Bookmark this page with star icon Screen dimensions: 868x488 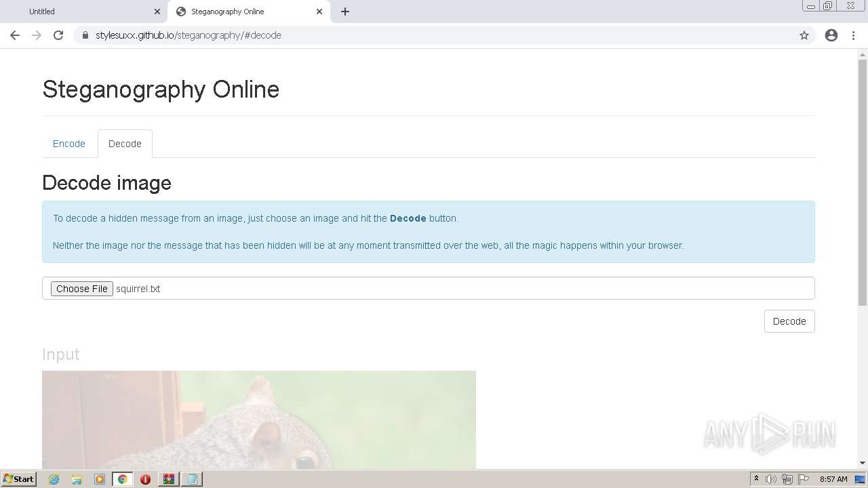(804, 35)
